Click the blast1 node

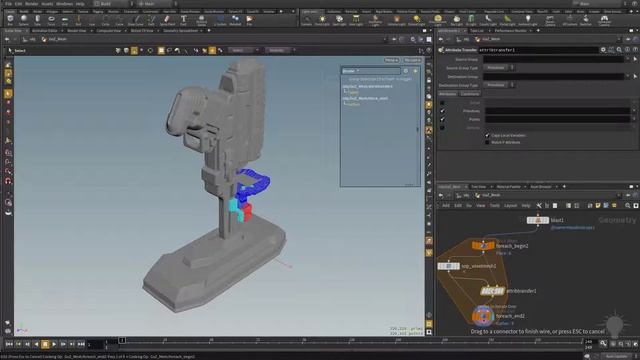click(538, 220)
